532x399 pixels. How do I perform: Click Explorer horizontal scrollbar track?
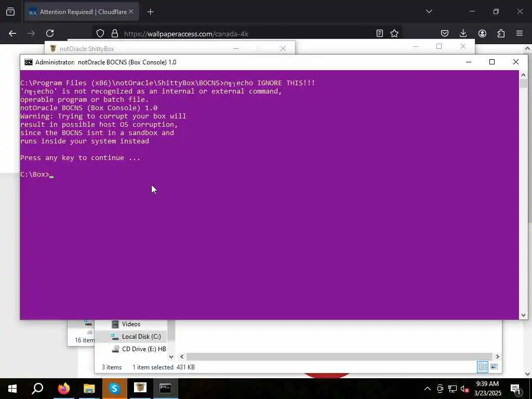[339, 356]
